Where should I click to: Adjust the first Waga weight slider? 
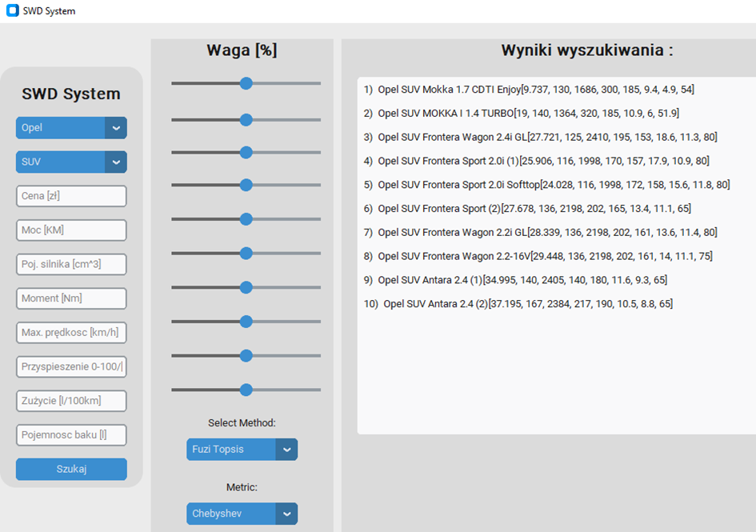pos(246,82)
